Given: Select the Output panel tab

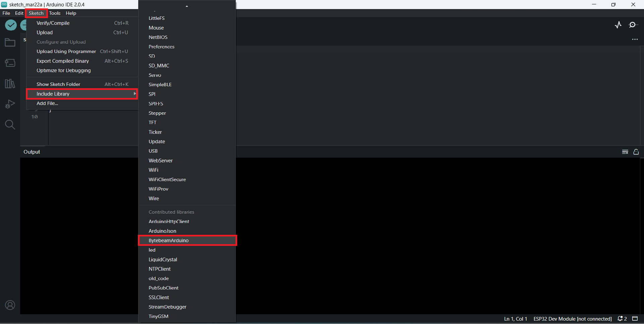Looking at the screenshot, I should click(x=32, y=152).
